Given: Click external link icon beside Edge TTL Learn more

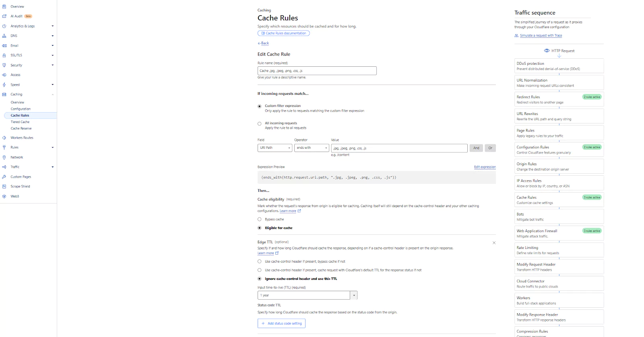Looking at the screenshot, I should click(277, 253).
